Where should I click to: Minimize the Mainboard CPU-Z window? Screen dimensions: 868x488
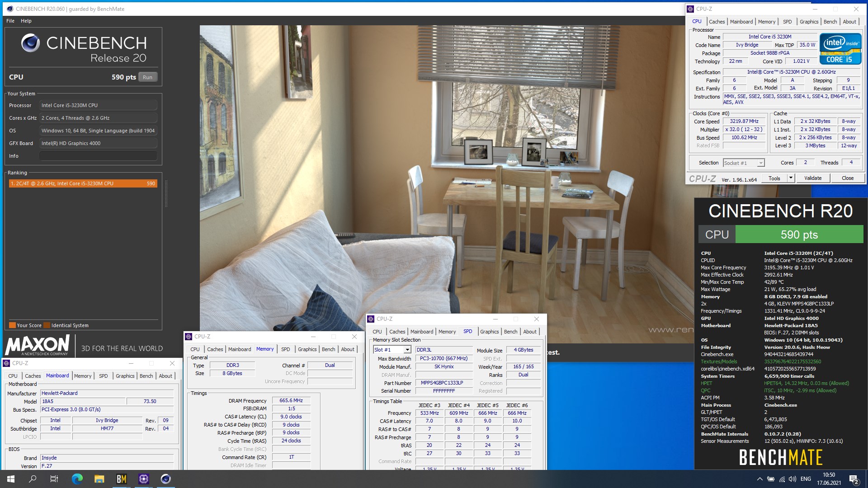pos(131,363)
